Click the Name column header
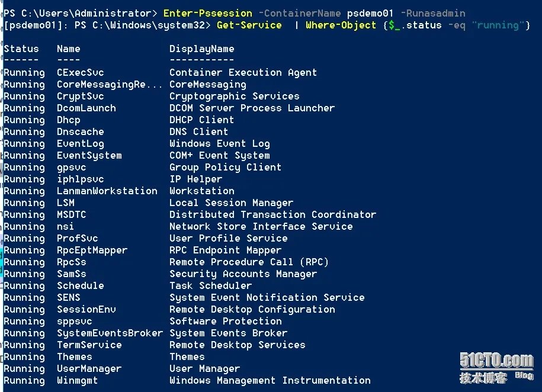The width and height of the screenshot is (542, 392). pos(69,49)
